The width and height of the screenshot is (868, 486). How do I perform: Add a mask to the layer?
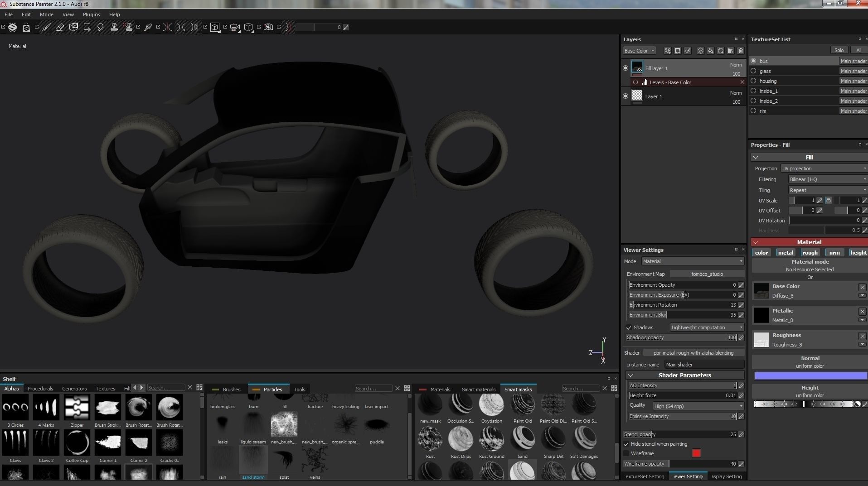(678, 51)
